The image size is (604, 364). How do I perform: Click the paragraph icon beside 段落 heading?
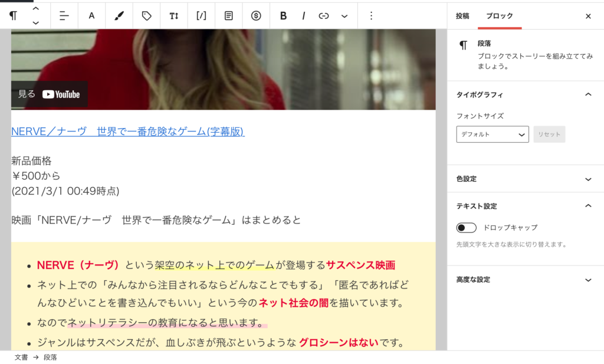(x=463, y=45)
